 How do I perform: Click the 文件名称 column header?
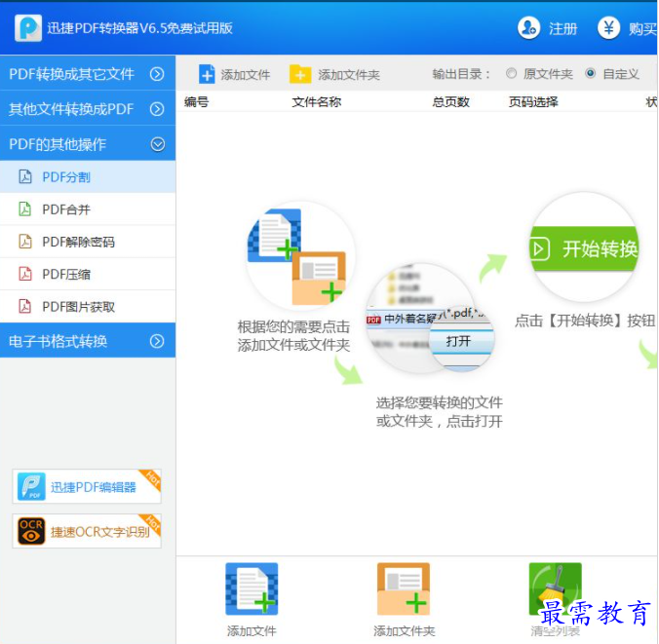[317, 101]
